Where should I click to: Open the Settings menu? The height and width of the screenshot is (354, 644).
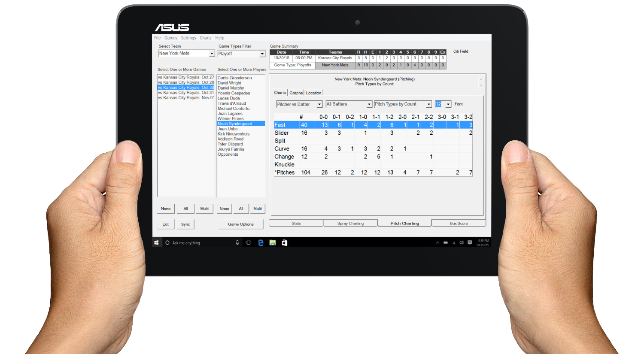tap(188, 38)
